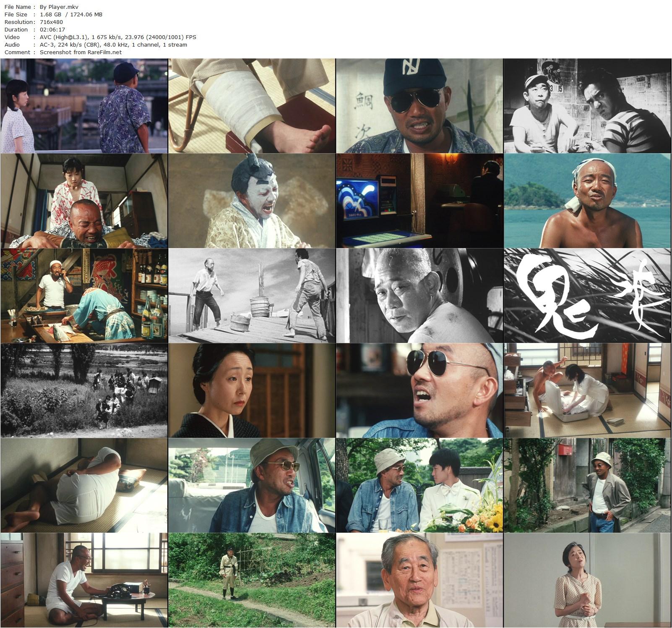Select the woman in kimono thumbnail

(252, 392)
